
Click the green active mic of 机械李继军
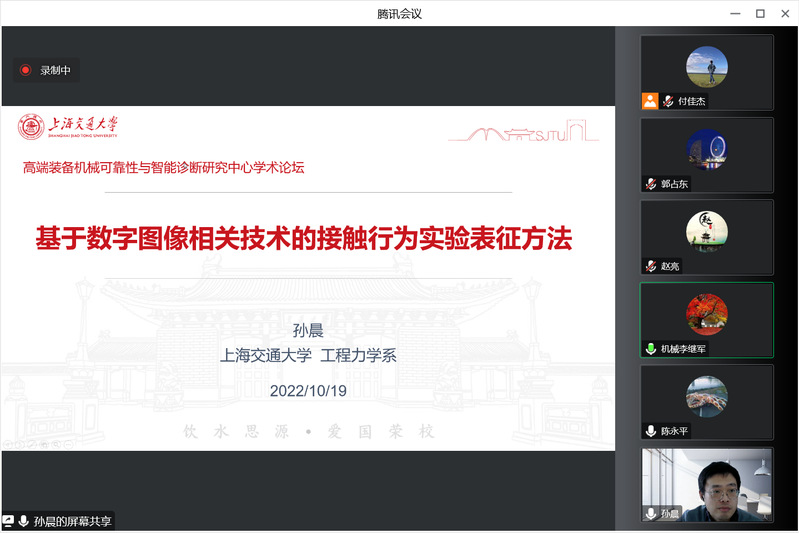pos(652,349)
